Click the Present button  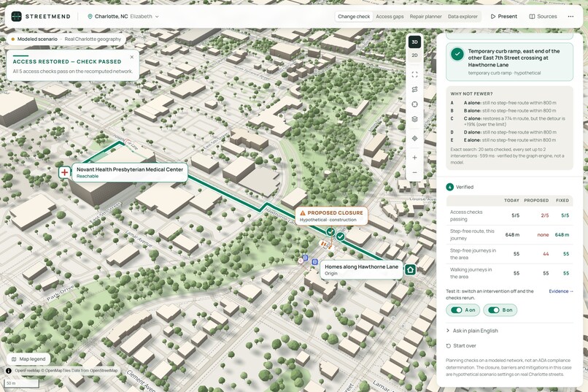504,17
